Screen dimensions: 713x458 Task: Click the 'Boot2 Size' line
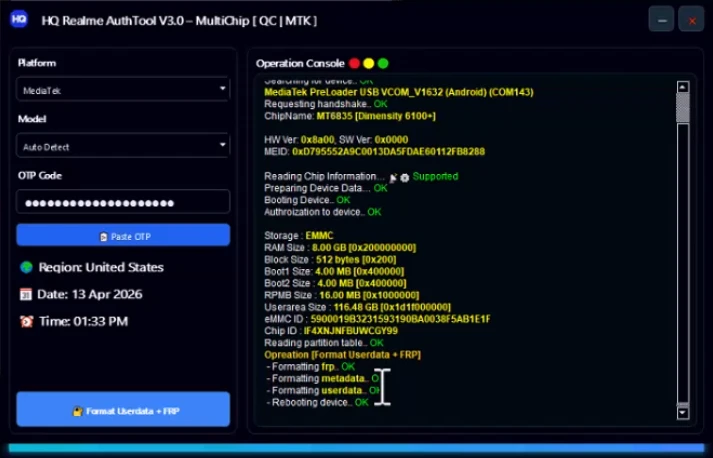335,283
